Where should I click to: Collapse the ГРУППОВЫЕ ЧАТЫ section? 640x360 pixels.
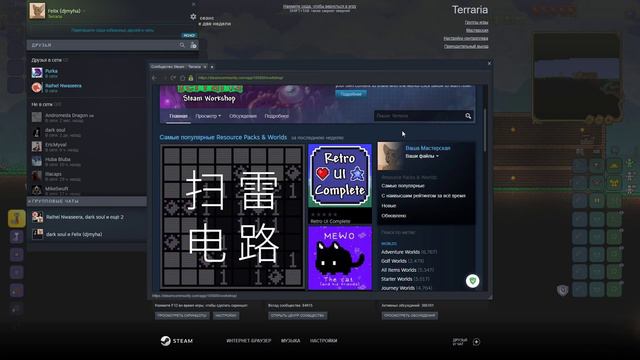(x=87, y=201)
